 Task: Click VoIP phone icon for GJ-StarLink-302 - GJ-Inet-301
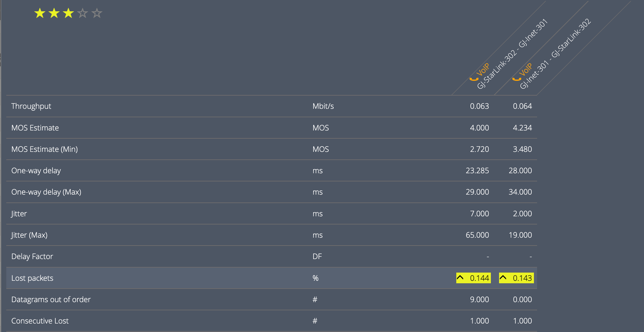[474, 79]
